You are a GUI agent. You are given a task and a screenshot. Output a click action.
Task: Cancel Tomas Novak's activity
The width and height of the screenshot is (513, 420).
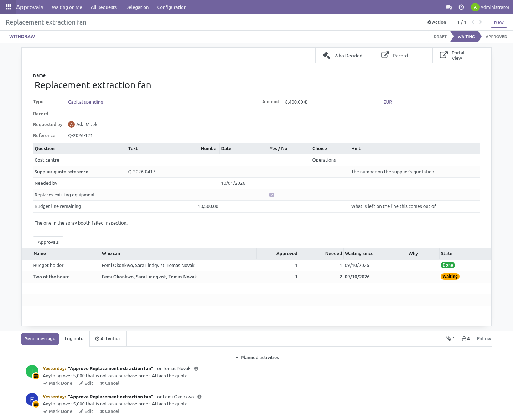(110, 383)
